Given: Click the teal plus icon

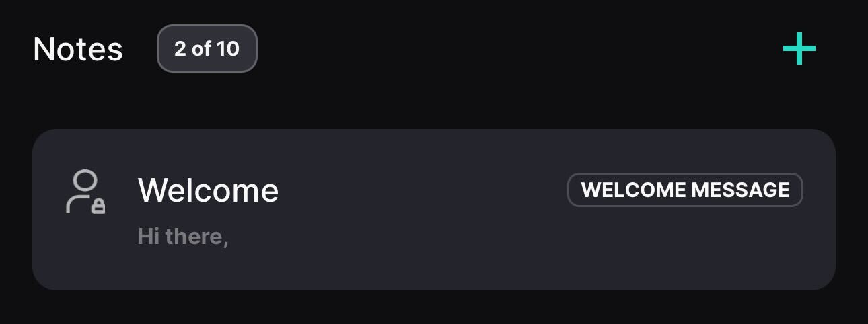Looking at the screenshot, I should pos(799,49).
